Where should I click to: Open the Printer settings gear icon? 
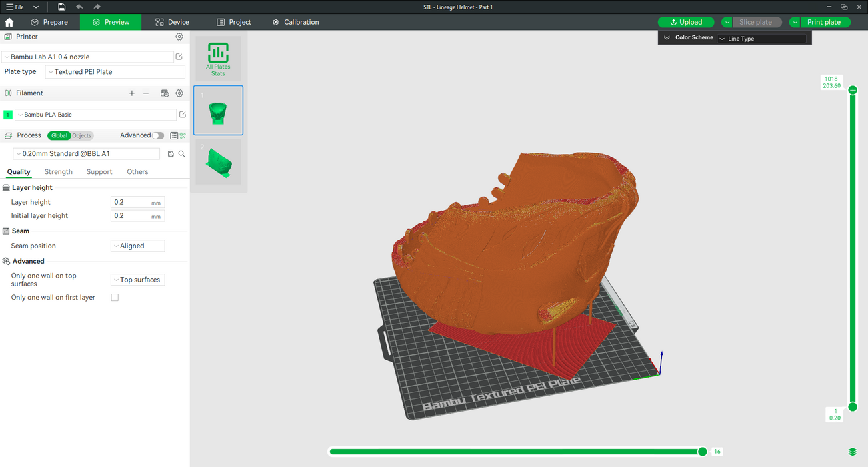(x=179, y=37)
